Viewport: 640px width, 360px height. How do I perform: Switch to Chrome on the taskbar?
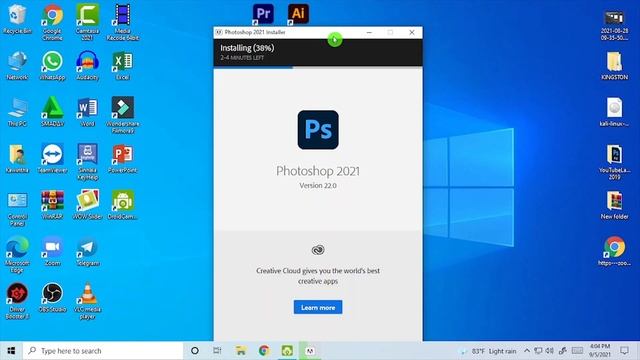264,351
